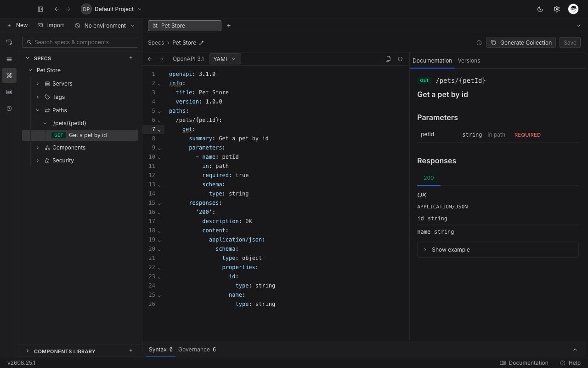Click Generate Collection button
The width and height of the screenshot is (588, 368).
[x=521, y=42]
